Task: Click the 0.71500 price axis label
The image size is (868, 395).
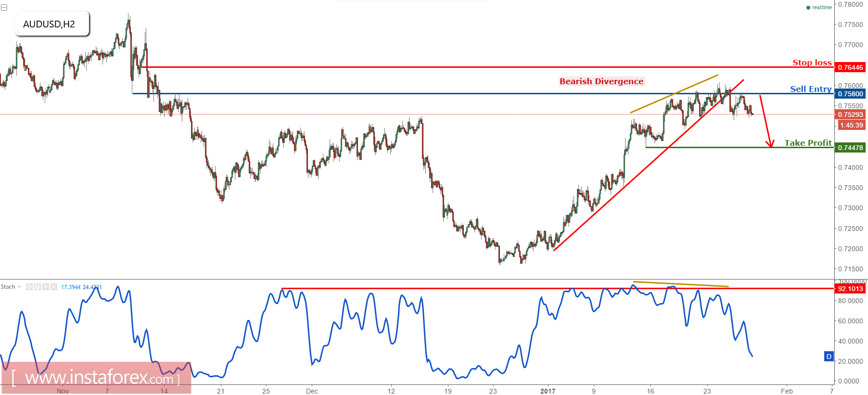Action: [x=851, y=269]
